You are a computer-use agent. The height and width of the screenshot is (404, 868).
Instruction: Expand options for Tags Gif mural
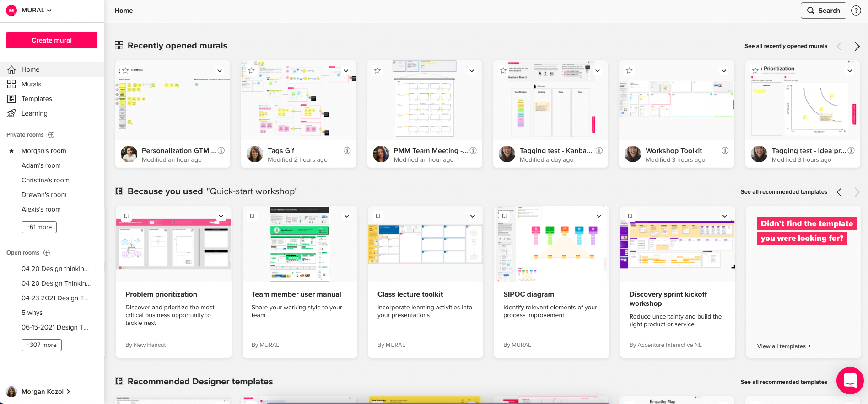coord(346,71)
